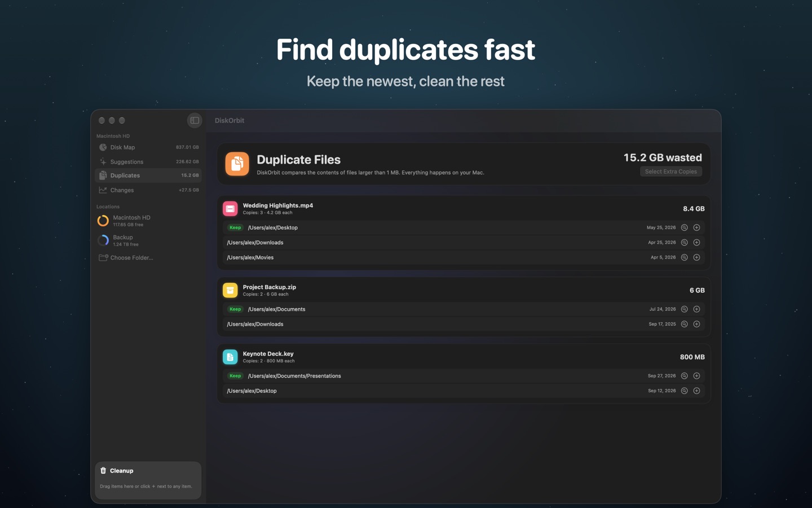Viewport: 812px width, 508px height.
Task: Click Project Backup.zip archive icon
Action: (x=230, y=290)
